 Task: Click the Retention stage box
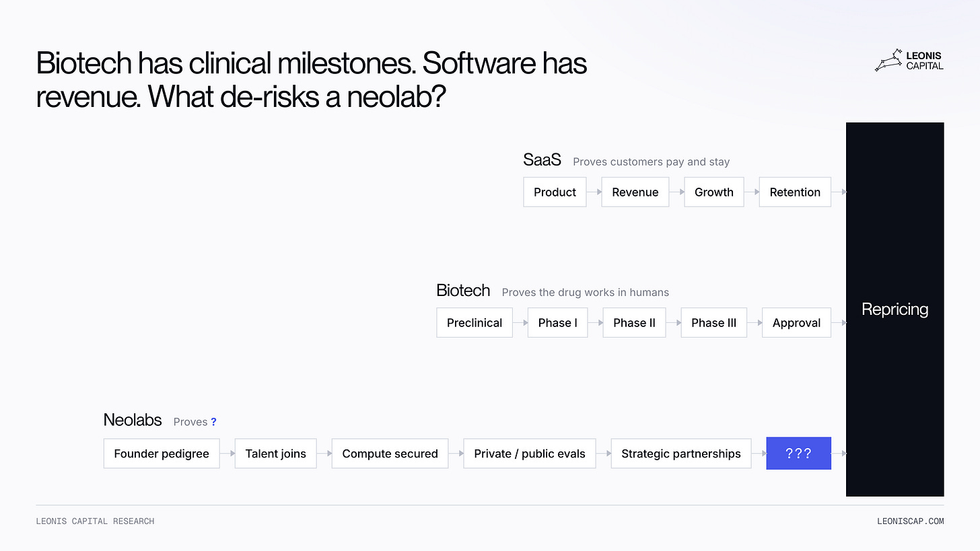click(x=795, y=192)
